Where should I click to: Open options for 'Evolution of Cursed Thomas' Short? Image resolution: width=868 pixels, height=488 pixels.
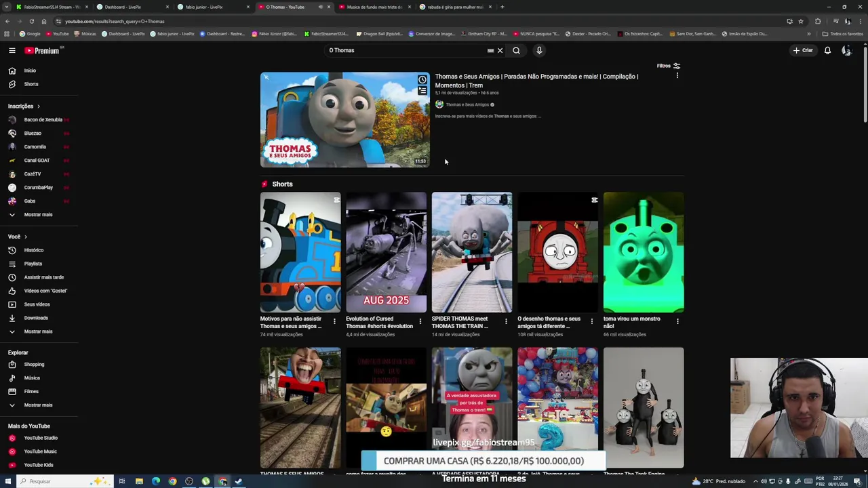point(420,321)
